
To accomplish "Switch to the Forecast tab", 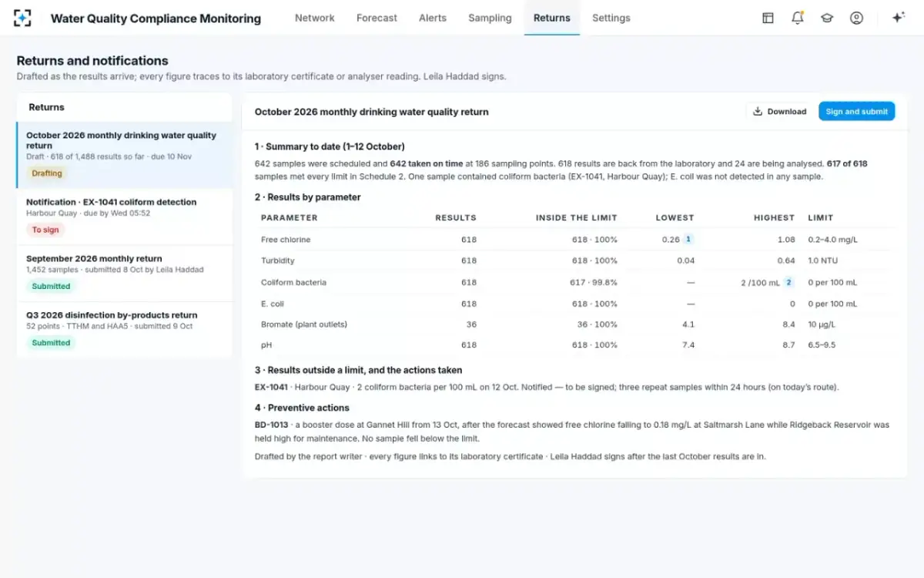I will pyautogui.click(x=377, y=18).
